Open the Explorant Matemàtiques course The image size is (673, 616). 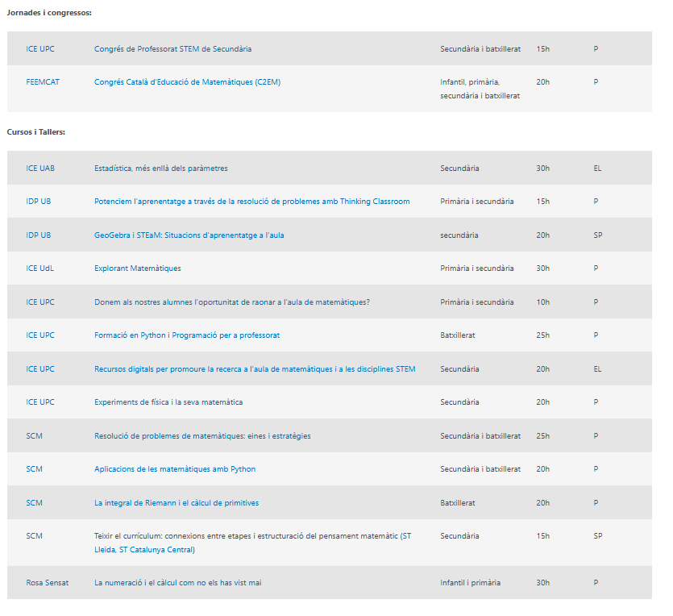click(x=137, y=268)
